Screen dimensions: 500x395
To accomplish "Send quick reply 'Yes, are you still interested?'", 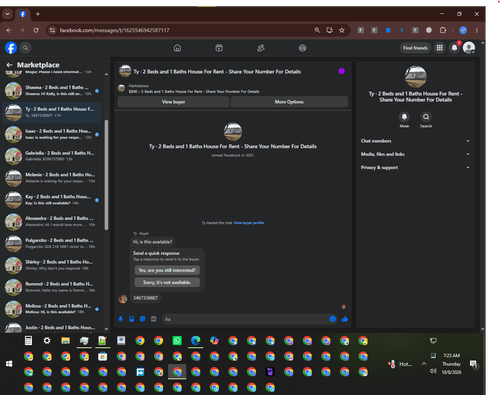I will [x=167, y=270].
